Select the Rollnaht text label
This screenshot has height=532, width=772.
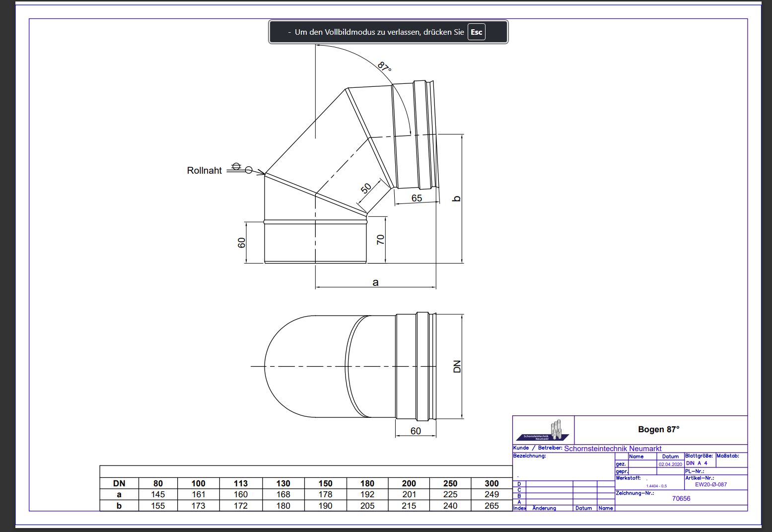pyautogui.click(x=204, y=171)
